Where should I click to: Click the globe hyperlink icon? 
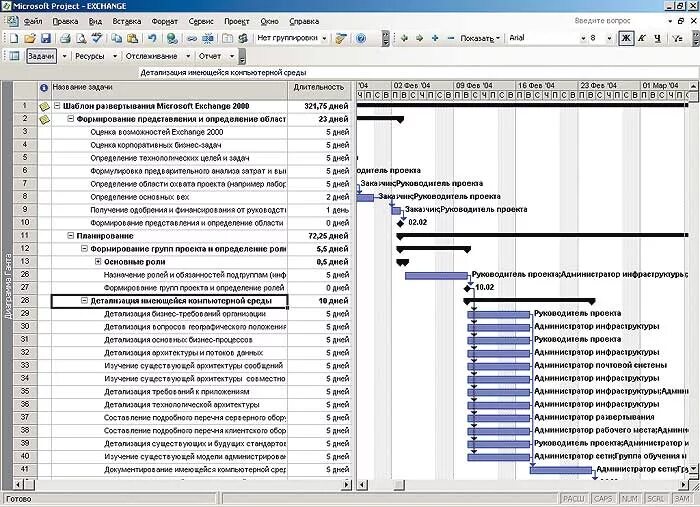[x=172, y=38]
